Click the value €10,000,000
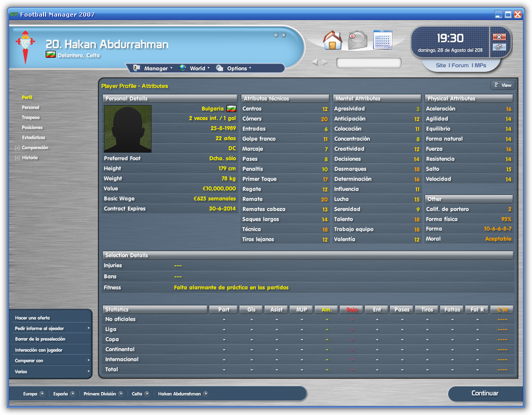This screenshot has width=532, height=415. [x=219, y=188]
